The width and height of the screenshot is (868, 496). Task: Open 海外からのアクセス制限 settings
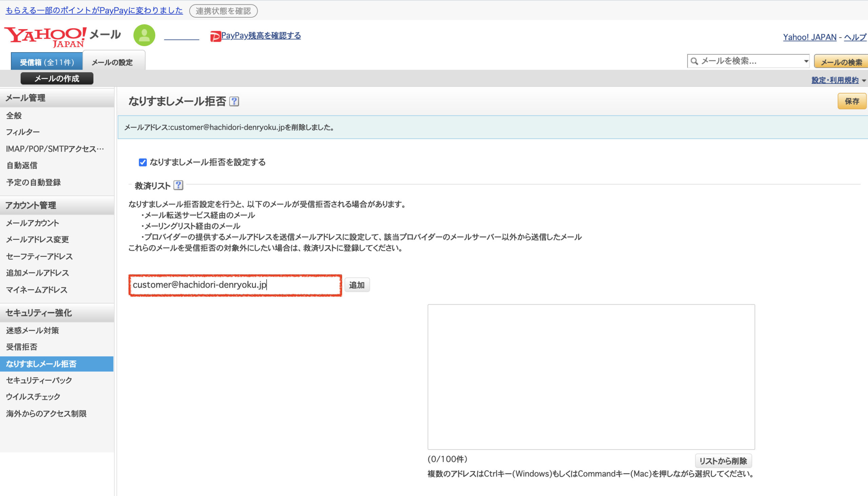tap(46, 414)
